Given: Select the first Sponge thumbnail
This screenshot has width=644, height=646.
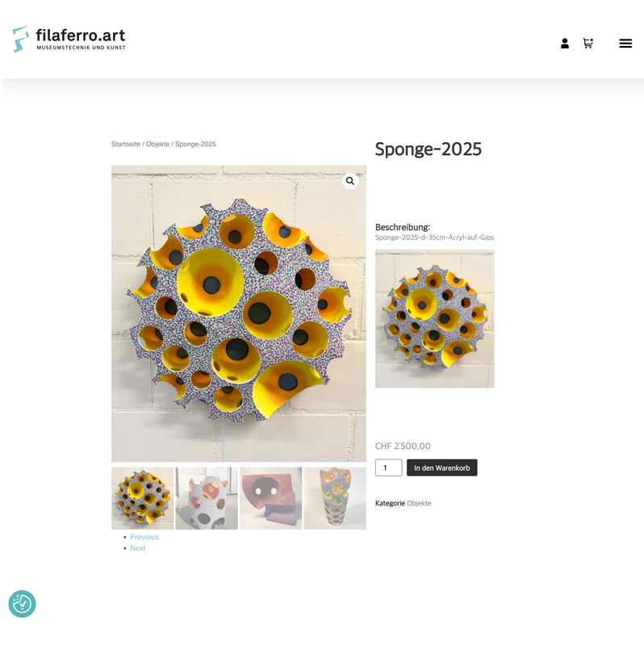Looking at the screenshot, I should click(143, 498).
